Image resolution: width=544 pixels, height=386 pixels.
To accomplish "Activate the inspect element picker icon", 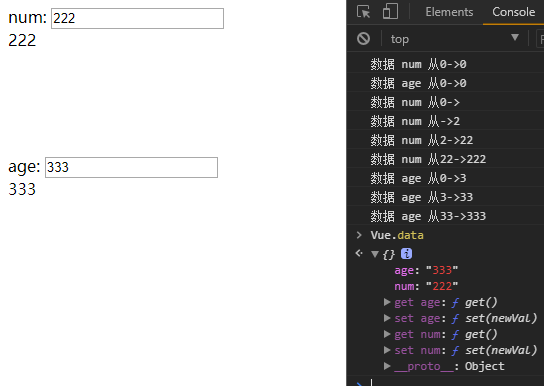I will point(363,12).
